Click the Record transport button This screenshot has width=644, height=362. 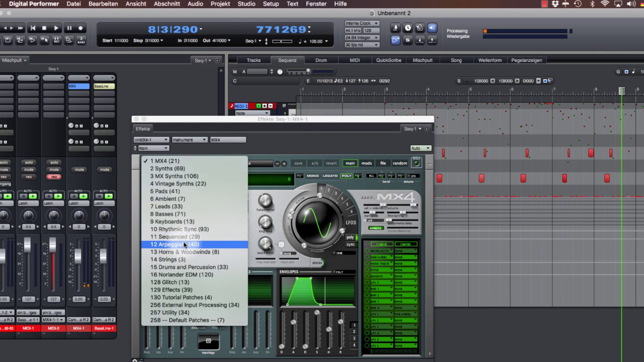[x=80, y=28]
